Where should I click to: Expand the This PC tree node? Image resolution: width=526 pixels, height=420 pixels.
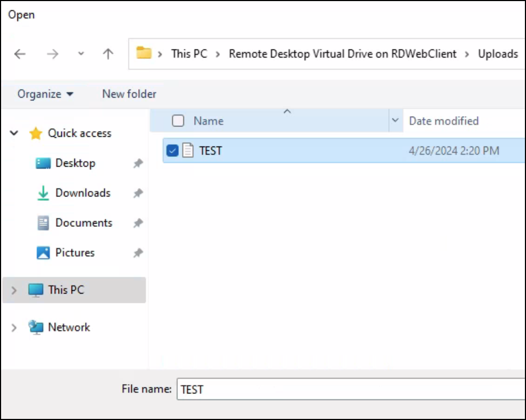(x=15, y=290)
